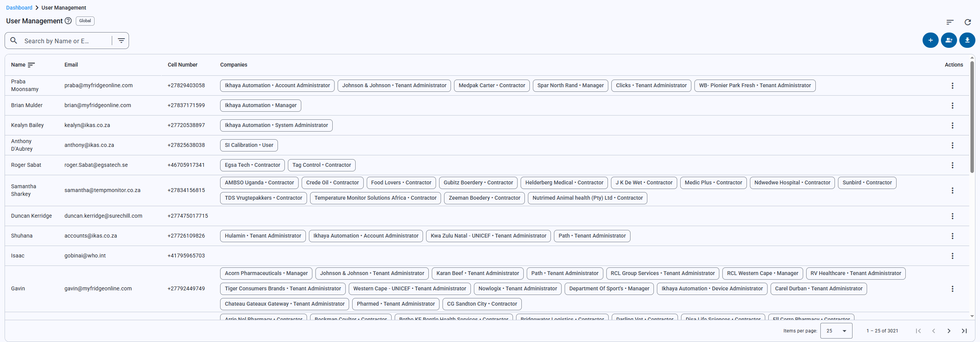The width and height of the screenshot is (980, 342).
Task: Open filter options in the search box
Action: [x=121, y=41]
